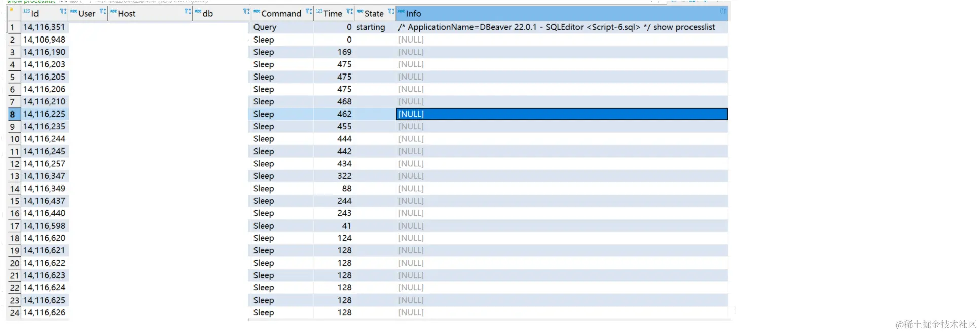Click Id cell 14,116,347
The width and height of the screenshot is (980, 333).
coord(45,176)
